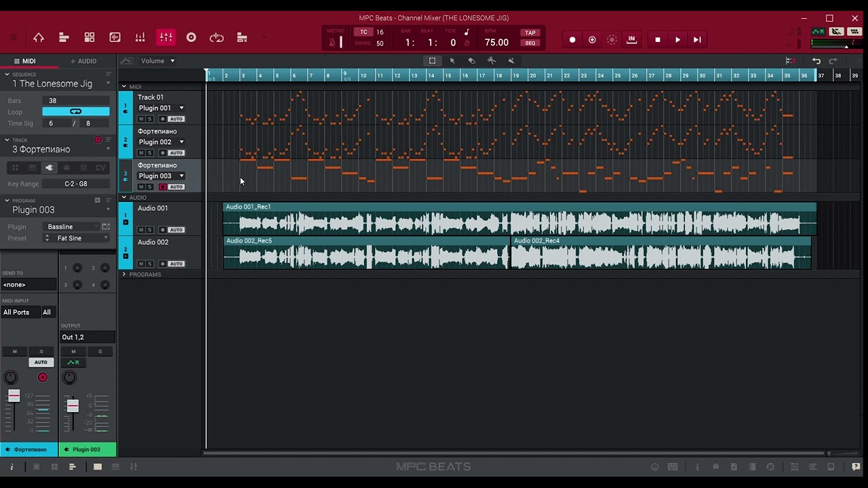Collapse the AUDIO tracks group

point(124,198)
